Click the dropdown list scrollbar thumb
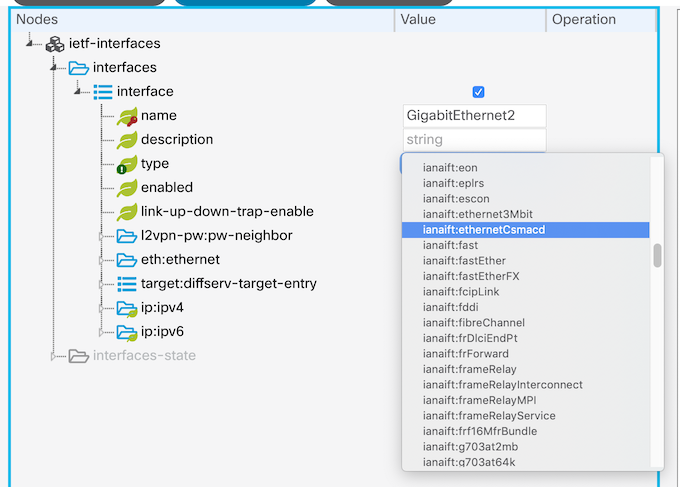 [x=657, y=255]
